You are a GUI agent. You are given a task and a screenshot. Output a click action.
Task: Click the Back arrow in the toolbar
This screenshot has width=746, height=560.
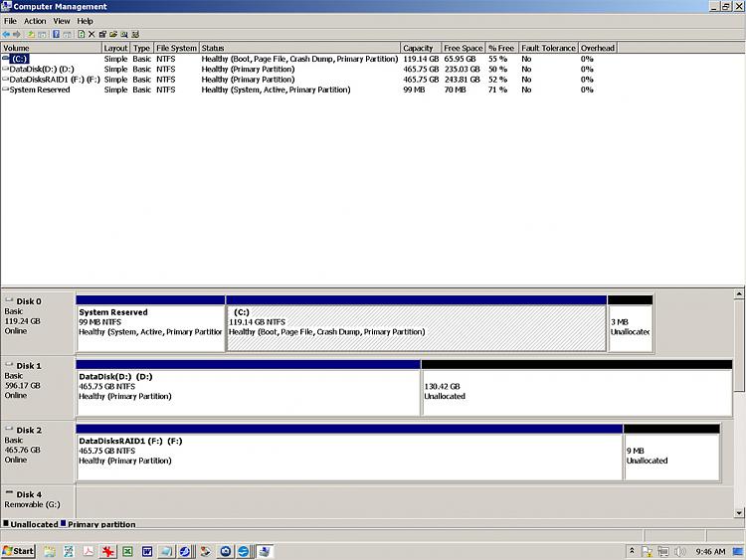click(6, 34)
